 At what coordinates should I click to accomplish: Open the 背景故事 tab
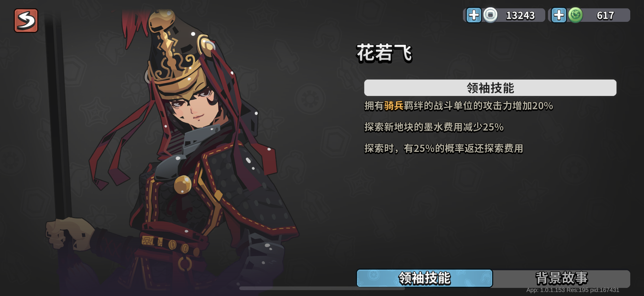561,278
